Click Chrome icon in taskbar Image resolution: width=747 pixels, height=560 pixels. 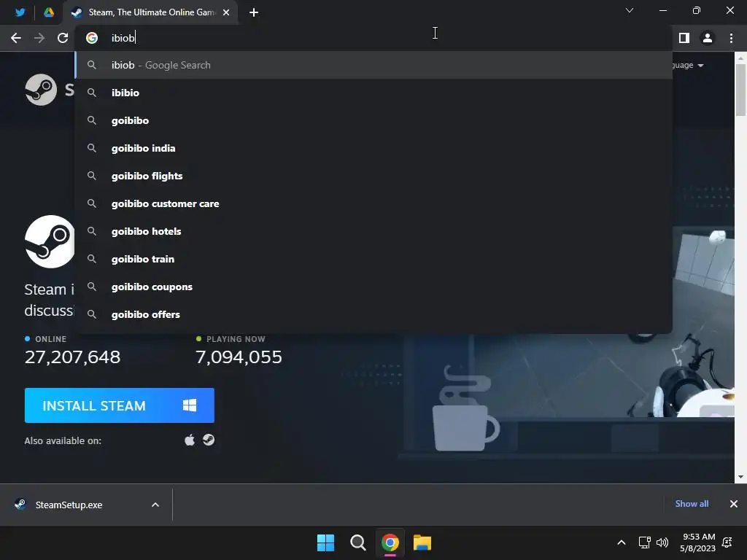click(390, 542)
